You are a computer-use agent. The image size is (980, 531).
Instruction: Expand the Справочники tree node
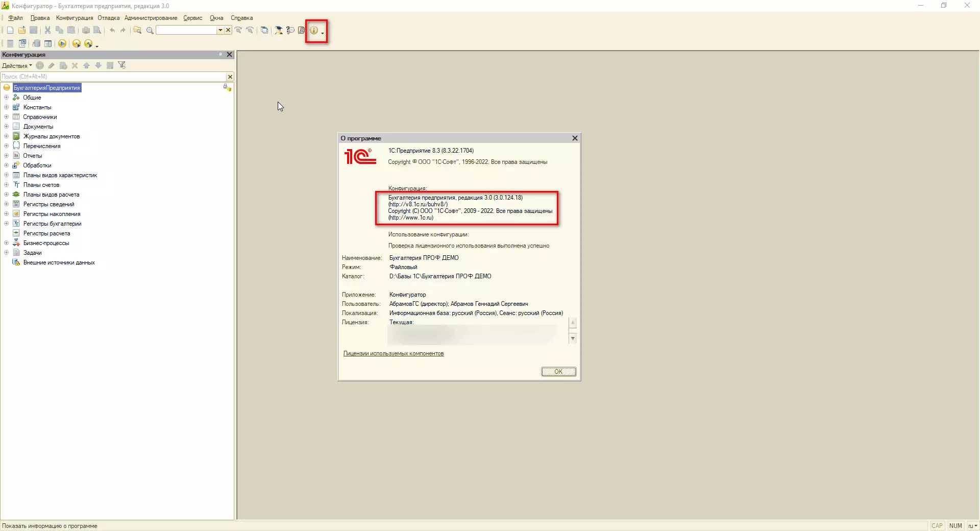click(7, 117)
